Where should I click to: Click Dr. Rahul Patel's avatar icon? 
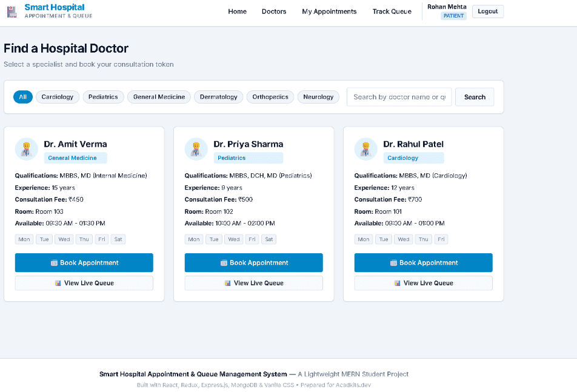pos(366,149)
